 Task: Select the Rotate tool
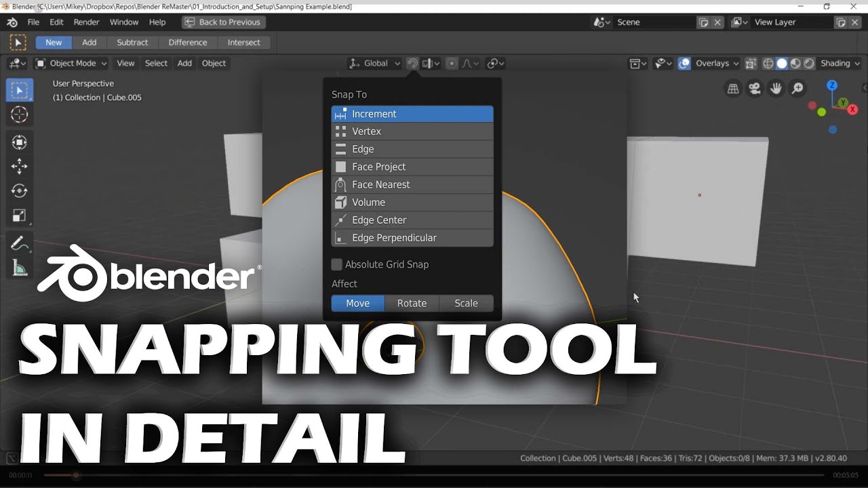[x=20, y=191]
